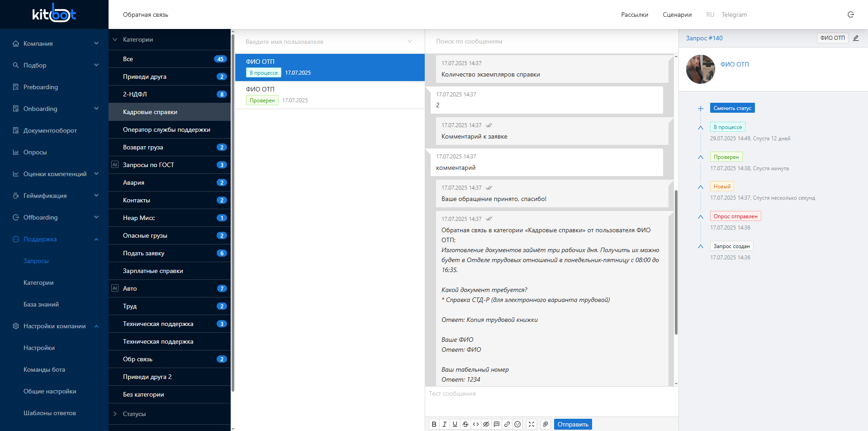
Task: Open the username filter dropdown arrow
Action: point(410,42)
